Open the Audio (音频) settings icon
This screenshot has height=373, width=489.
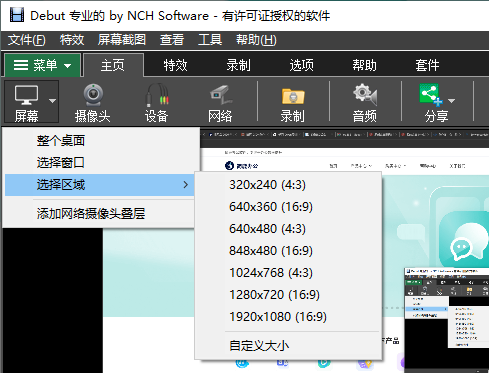click(365, 95)
